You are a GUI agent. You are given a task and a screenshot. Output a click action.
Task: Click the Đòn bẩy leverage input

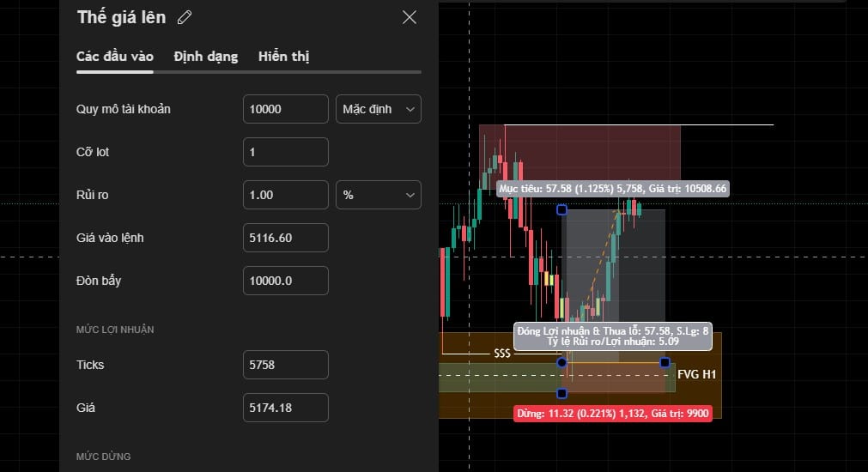(x=286, y=281)
